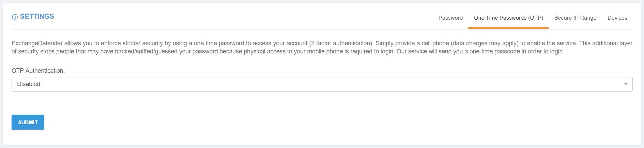
Task: Click the dropdown caret arrow icon
Action: tap(626, 84)
